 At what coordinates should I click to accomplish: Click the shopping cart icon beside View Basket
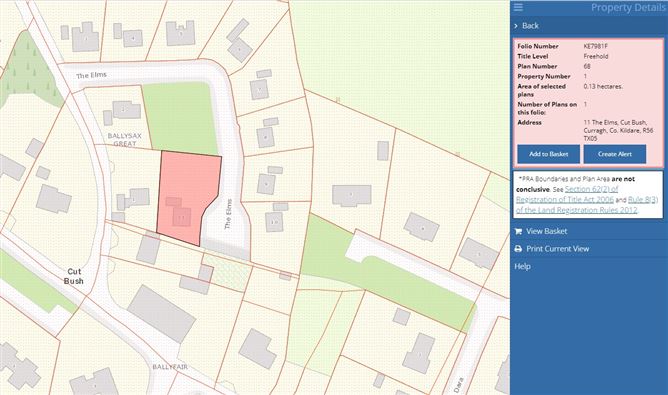[518, 231]
